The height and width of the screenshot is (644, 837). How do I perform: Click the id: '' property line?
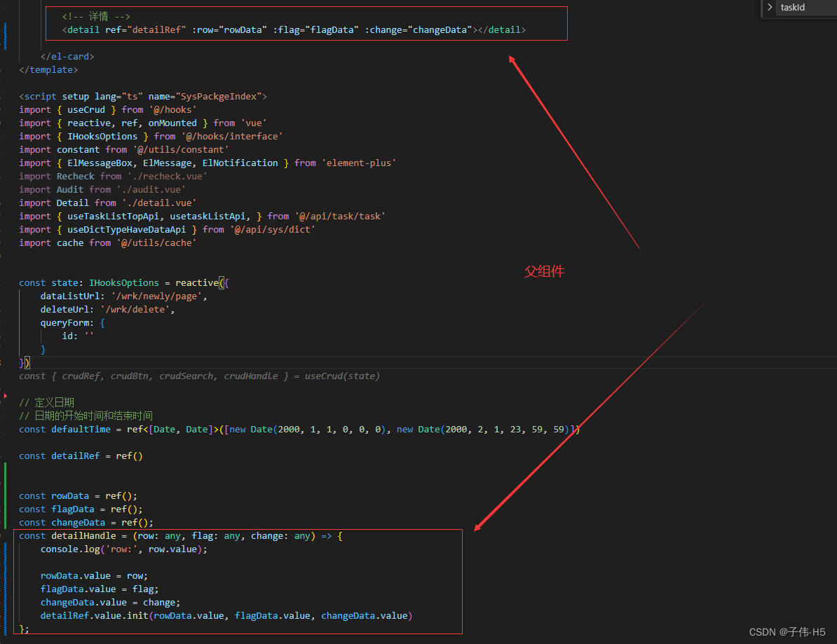click(78, 336)
